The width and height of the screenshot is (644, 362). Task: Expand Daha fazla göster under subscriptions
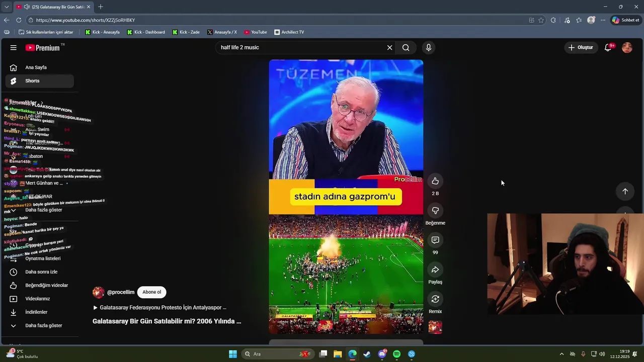click(39, 210)
